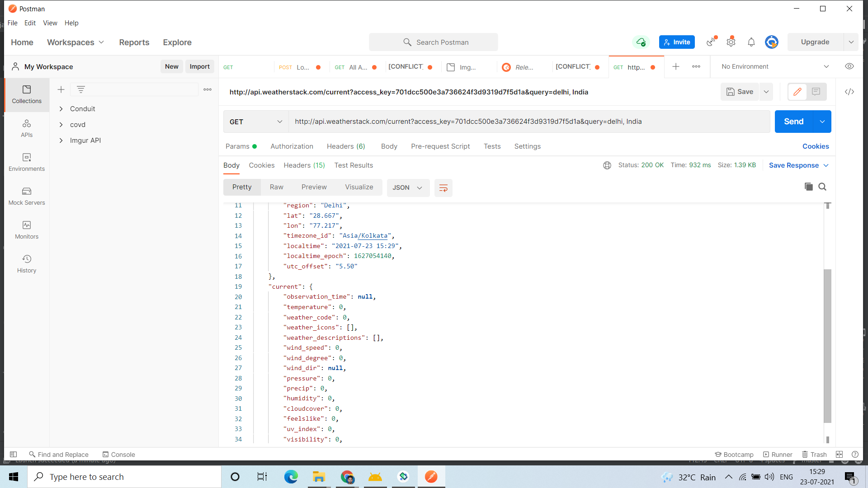Open History in the sidebar

tap(27, 264)
